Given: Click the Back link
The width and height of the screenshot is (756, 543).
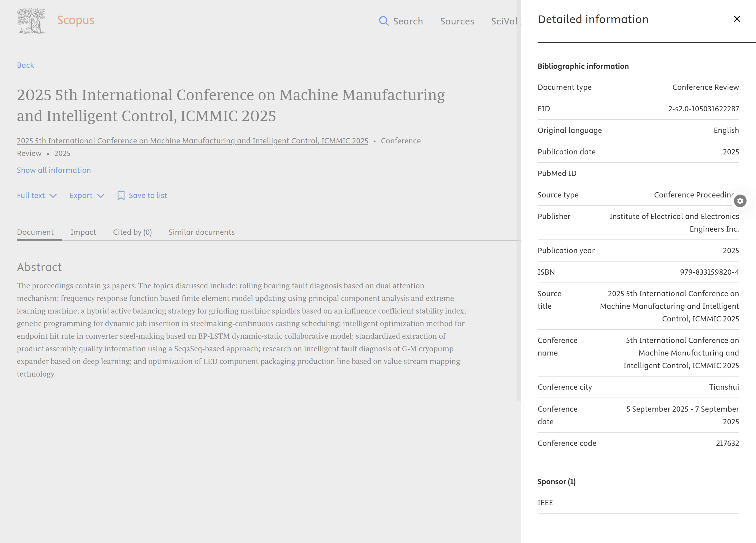Looking at the screenshot, I should pos(25,65).
